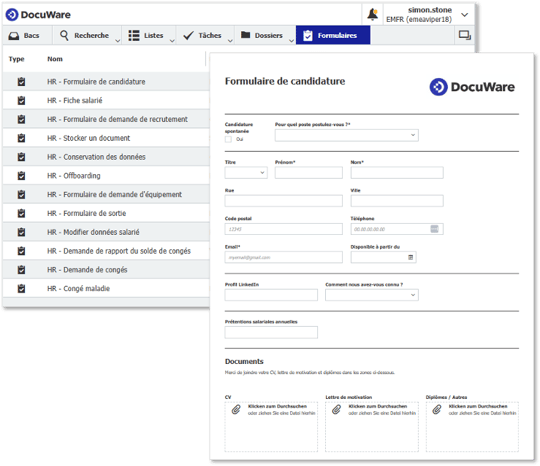Click the CV upload paperclip area
The image size is (540, 466).
(271, 426)
